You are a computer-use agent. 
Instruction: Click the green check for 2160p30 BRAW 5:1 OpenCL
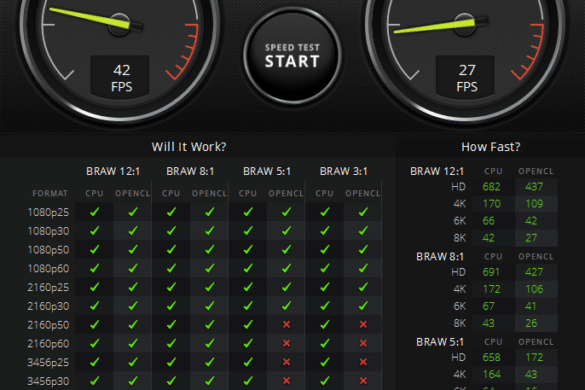(x=286, y=306)
